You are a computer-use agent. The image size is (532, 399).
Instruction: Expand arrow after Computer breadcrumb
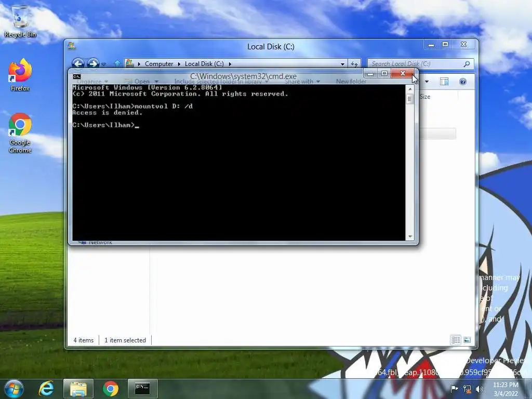179,64
